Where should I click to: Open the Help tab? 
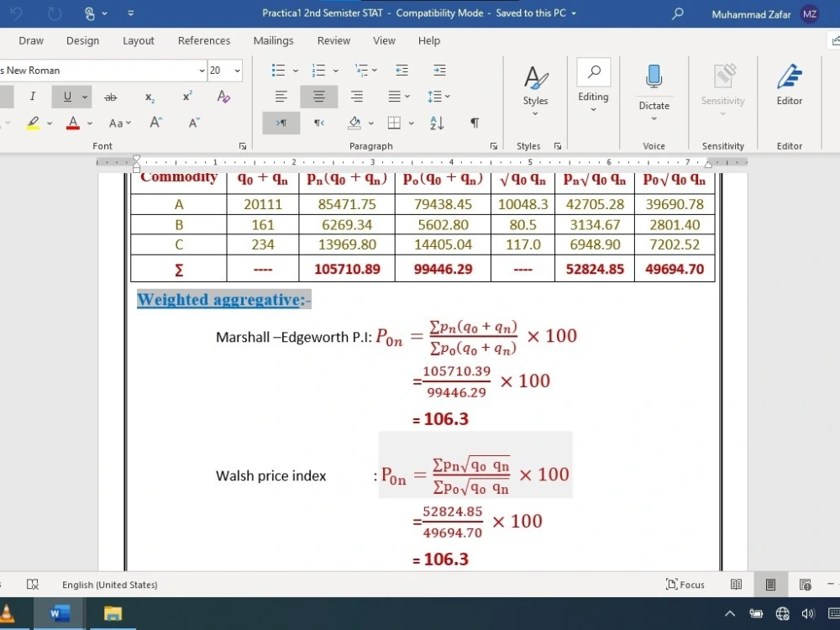(429, 40)
